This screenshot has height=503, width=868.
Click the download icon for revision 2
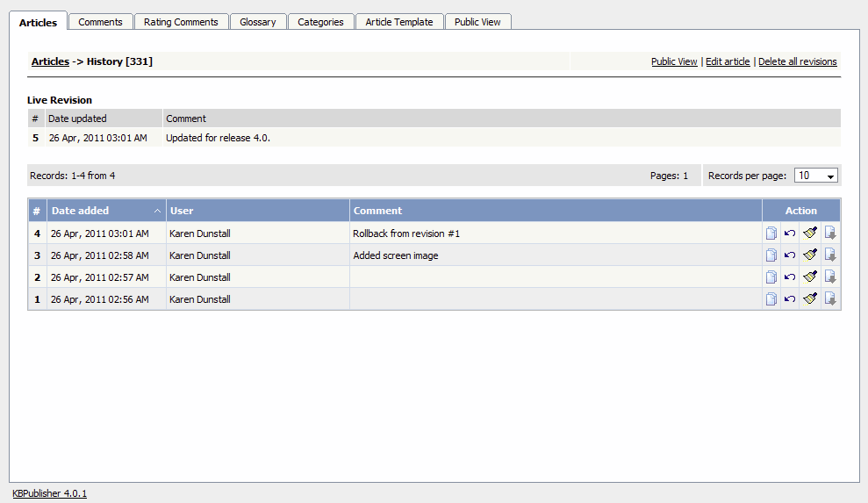click(x=830, y=277)
